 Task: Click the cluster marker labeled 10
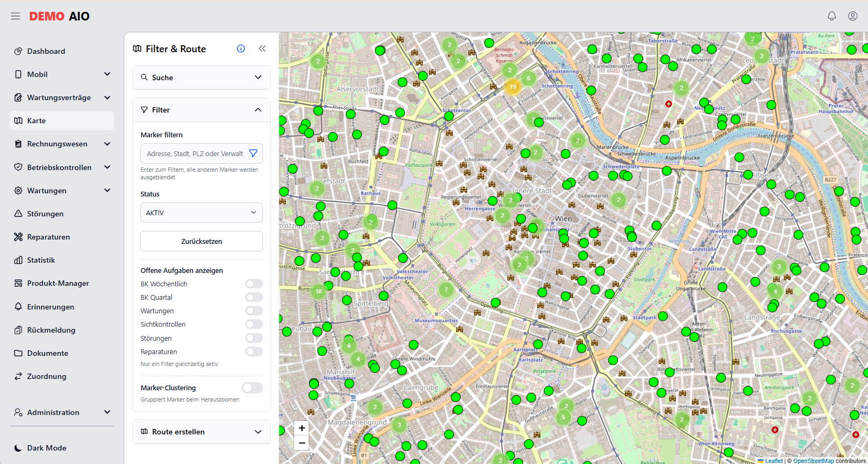click(x=318, y=291)
